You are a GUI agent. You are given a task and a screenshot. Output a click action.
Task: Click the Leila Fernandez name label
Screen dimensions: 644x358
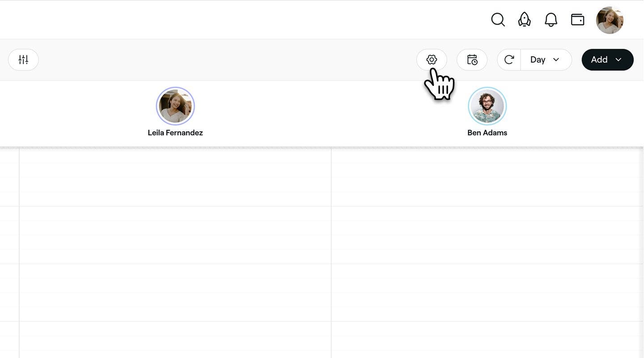tap(175, 133)
